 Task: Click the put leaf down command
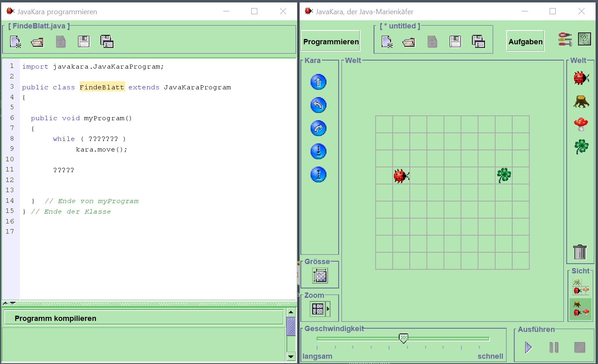click(x=318, y=152)
